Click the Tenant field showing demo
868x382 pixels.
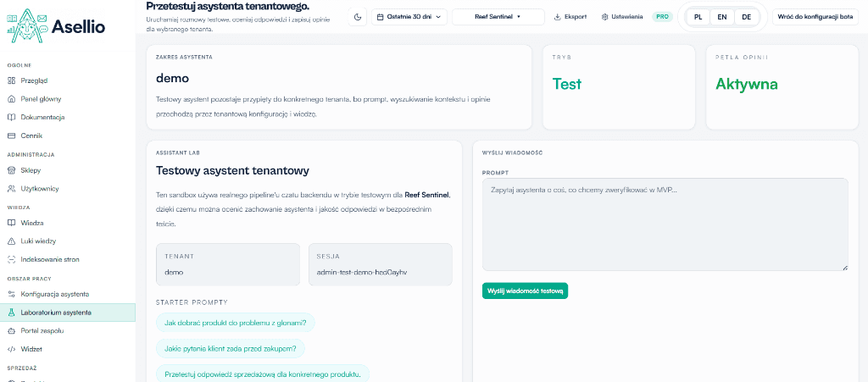(x=228, y=265)
